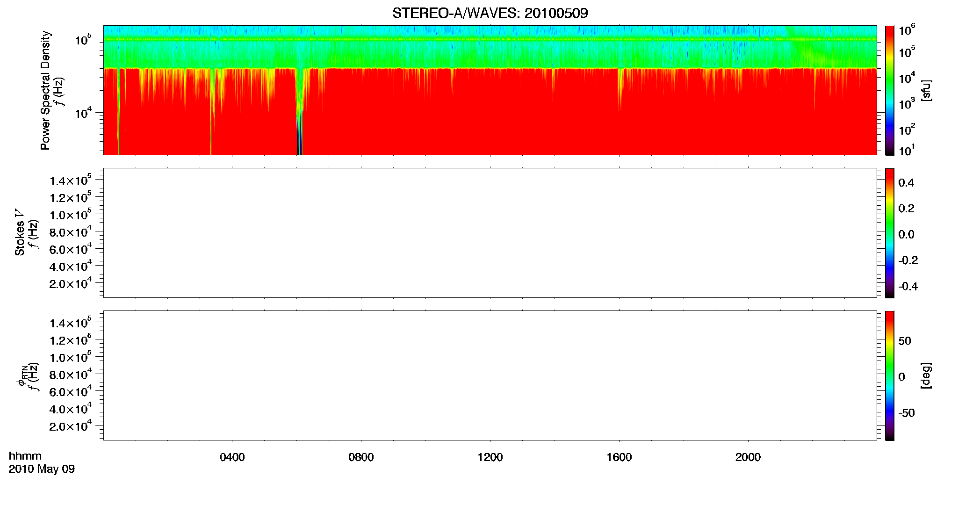Click the phi RTN degree colorbar
The image size is (980, 505).
click(890, 375)
